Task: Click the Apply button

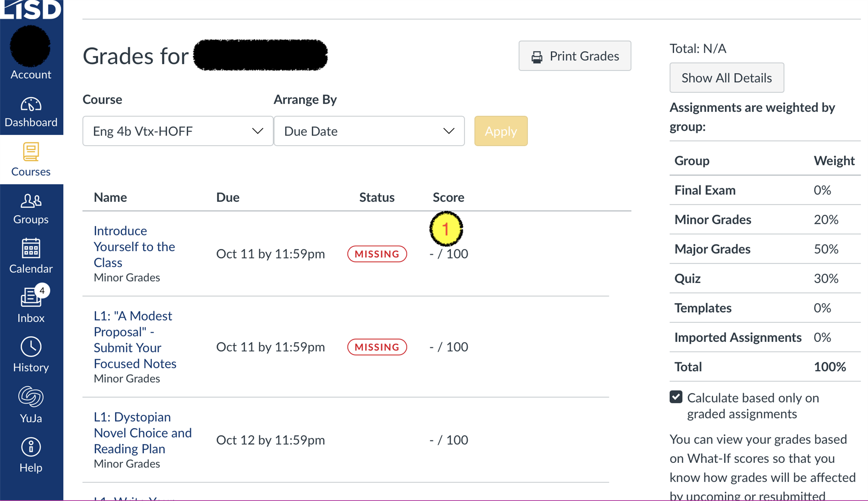Action: click(x=501, y=131)
